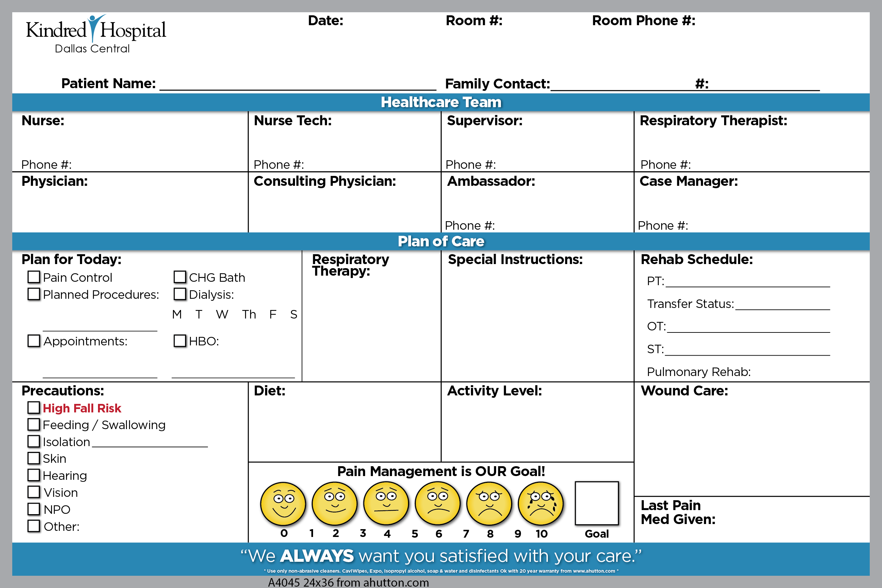Check the NPO precaution box
882x588 pixels.
click(34, 509)
